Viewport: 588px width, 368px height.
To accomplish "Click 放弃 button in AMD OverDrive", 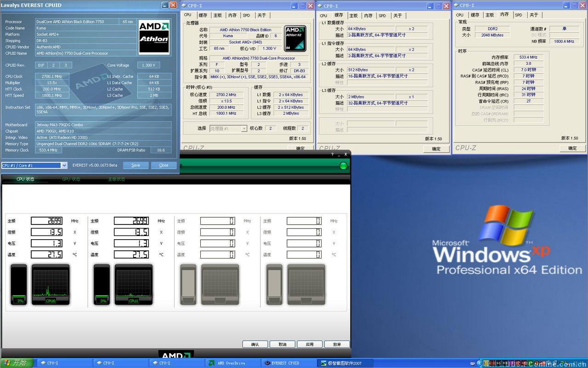I will [337, 344].
